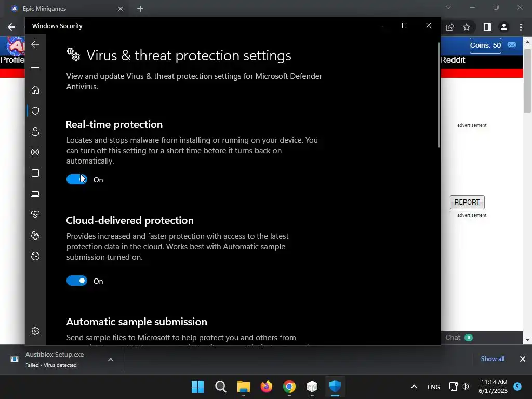532x399 pixels.
Task: Click the Automatic sample submission heading
Action: tap(137, 322)
